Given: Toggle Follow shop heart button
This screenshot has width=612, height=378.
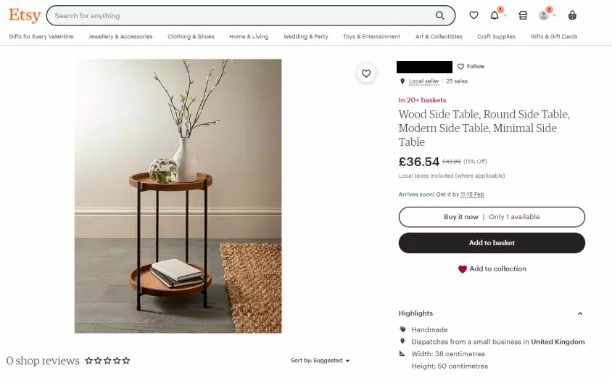Looking at the screenshot, I should (471, 66).
